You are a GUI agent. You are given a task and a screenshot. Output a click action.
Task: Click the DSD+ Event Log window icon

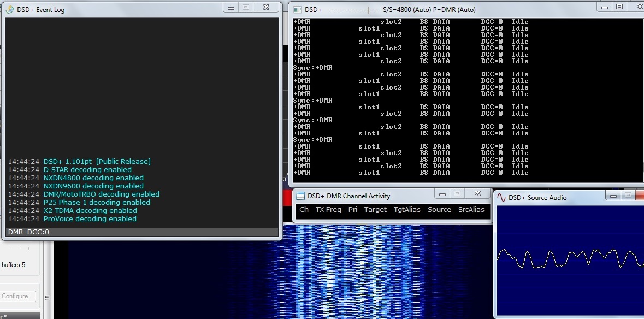tap(10, 9)
